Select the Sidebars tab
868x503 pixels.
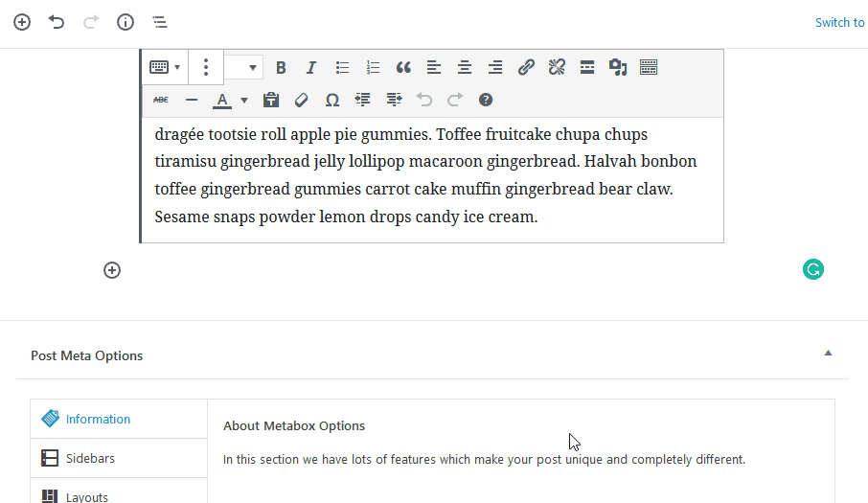coord(119,458)
